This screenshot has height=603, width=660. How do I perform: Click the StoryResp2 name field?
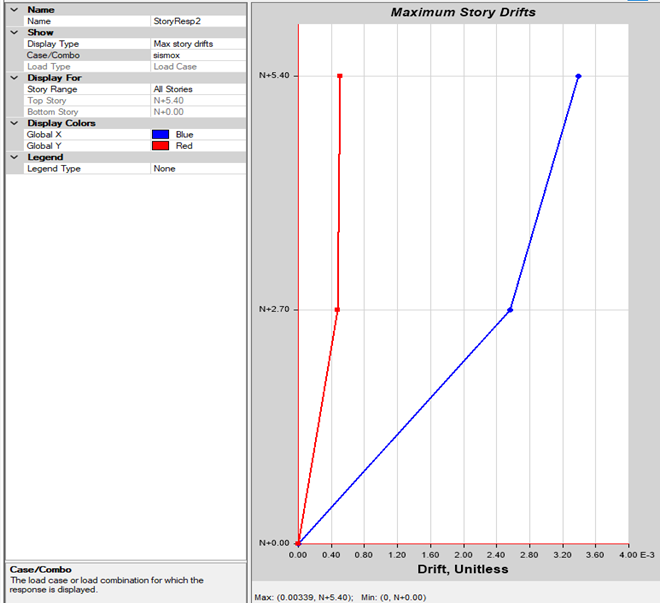197,21
